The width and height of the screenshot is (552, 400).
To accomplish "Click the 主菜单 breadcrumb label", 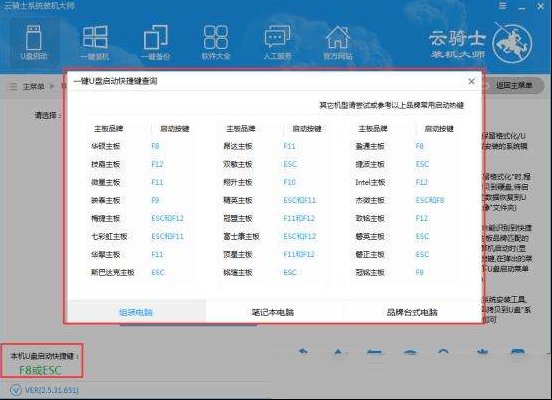I will pos(34,87).
